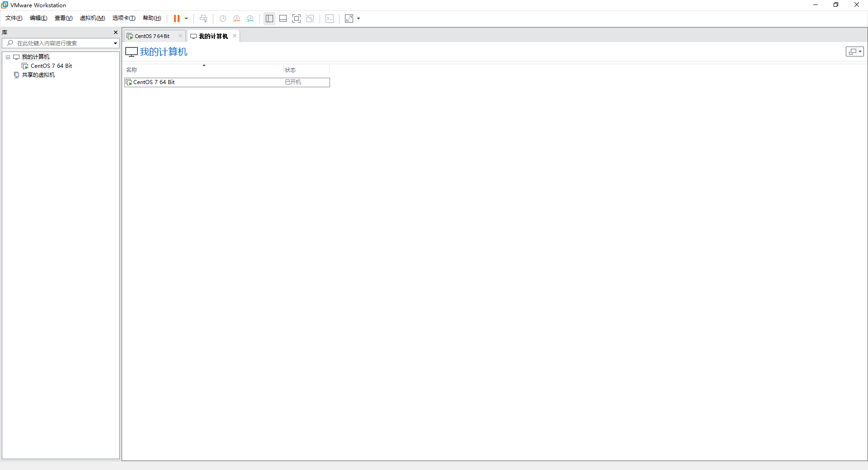Enter full screen mode icon

[297, 19]
